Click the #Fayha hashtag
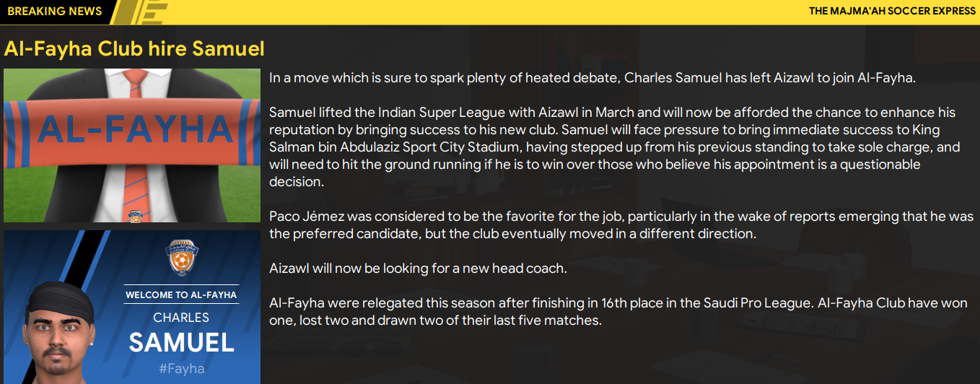The height and width of the screenshot is (384, 980). [181, 369]
